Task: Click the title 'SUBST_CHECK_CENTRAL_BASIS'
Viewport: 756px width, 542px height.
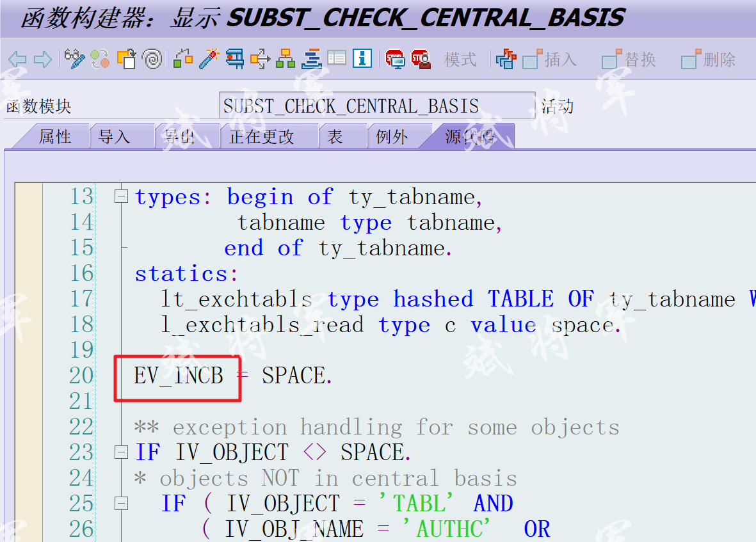Action: click(x=426, y=18)
